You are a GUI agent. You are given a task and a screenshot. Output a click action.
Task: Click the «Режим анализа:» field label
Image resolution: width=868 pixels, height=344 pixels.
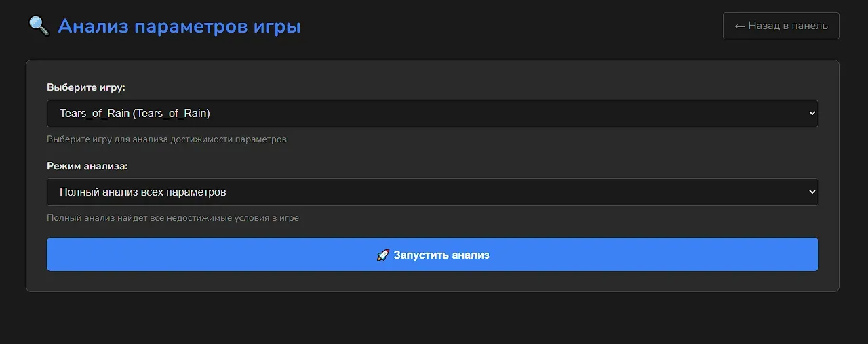coord(87,166)
